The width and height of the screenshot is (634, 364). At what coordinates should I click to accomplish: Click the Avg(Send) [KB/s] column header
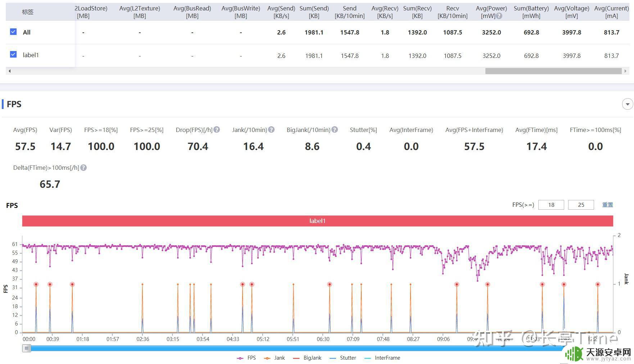tap(281, 12)
